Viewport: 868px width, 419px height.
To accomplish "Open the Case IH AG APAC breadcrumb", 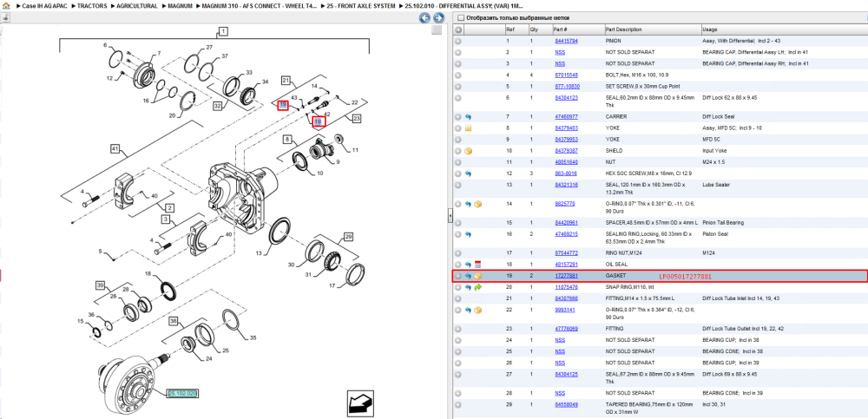I will pos(44,5).
